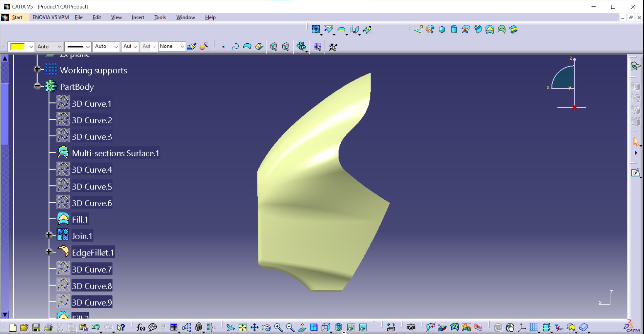Click the Paste icon

(83, 327)
